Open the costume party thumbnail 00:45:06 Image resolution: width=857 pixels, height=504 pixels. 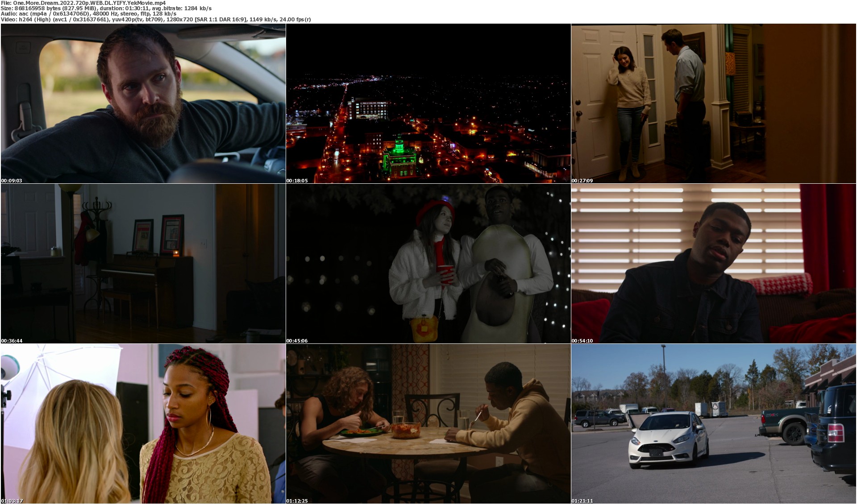pos(428,264)
